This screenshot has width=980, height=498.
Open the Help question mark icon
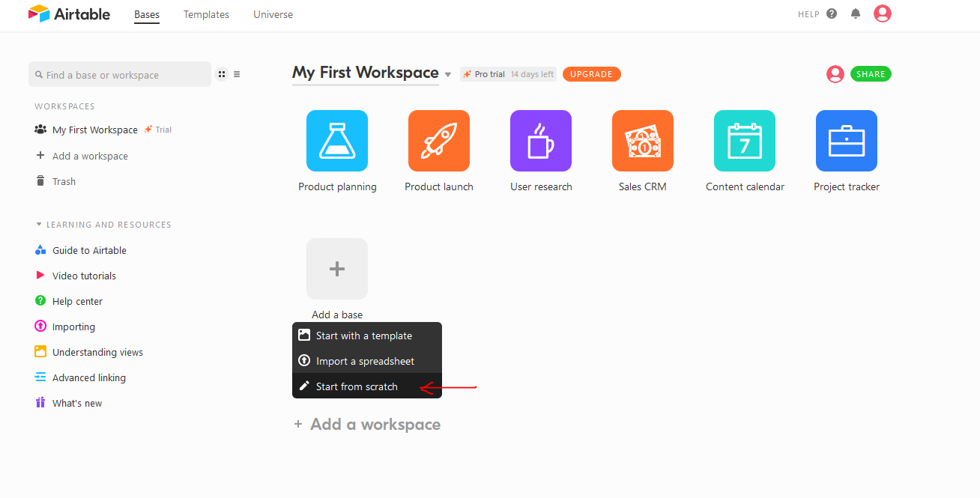832,13
